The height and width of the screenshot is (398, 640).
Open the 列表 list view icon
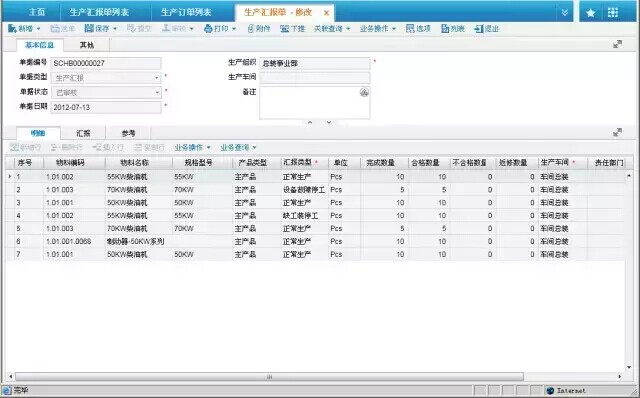coord(445,29)
